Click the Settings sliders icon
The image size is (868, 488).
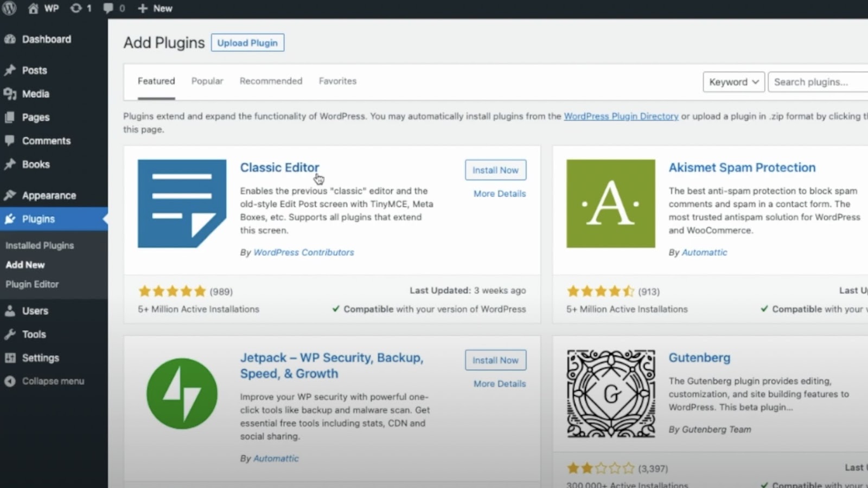coord(10,358)
